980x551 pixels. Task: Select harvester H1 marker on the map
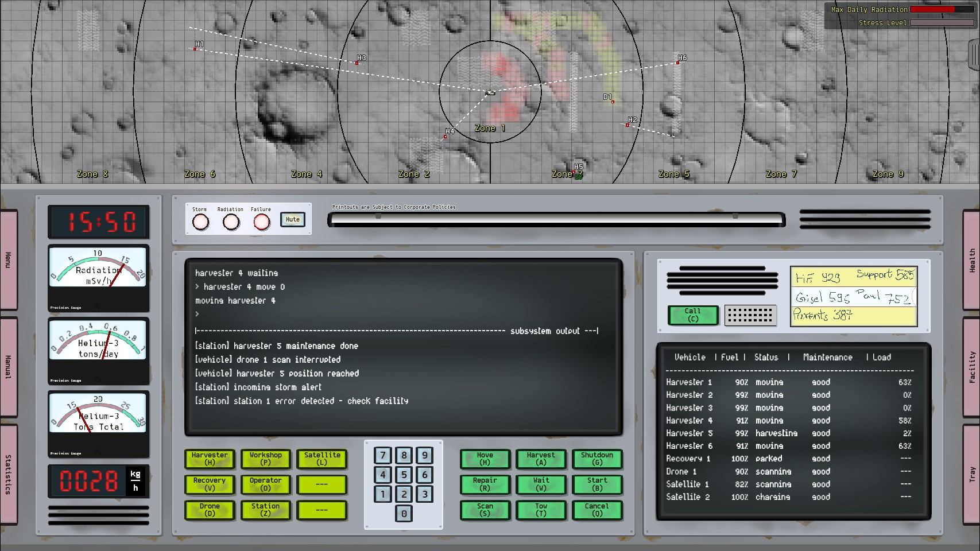click(195, 49)
